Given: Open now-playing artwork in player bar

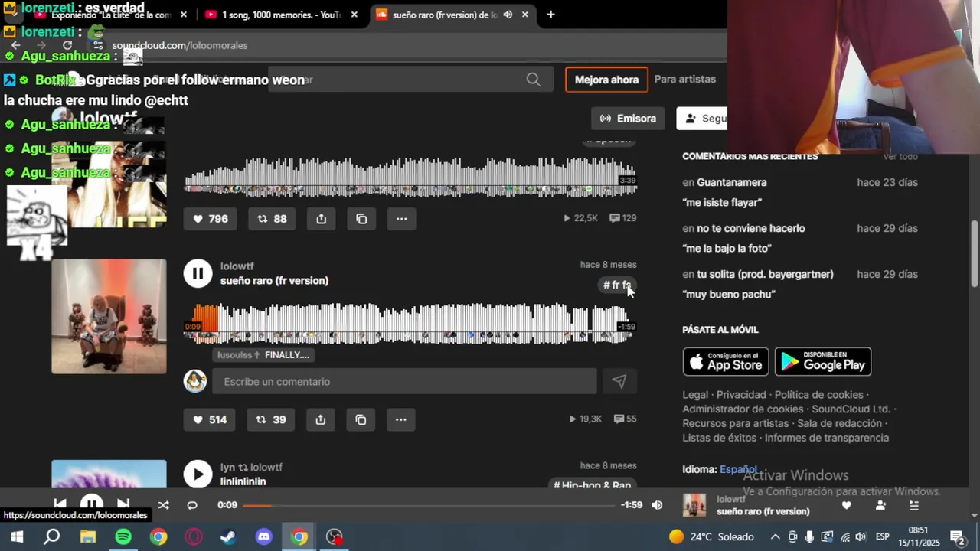Looking at the screenshot, I should 694,505.
